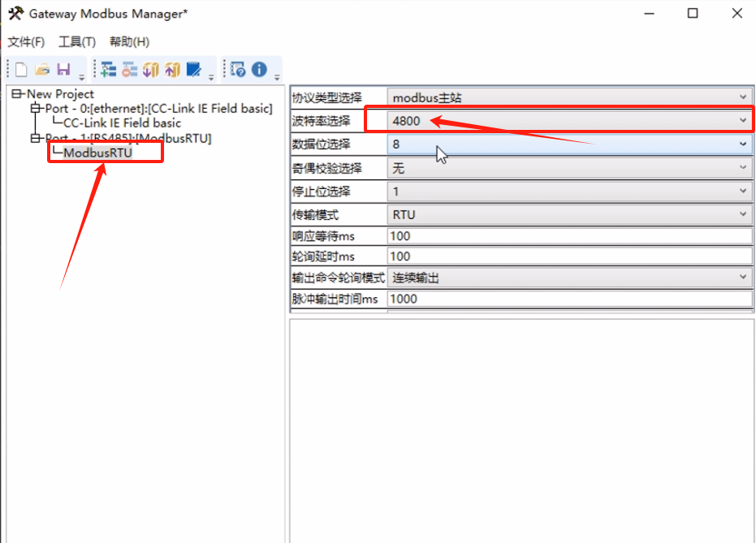
Task: View info using the blue info icon
Action: [259, 69]
